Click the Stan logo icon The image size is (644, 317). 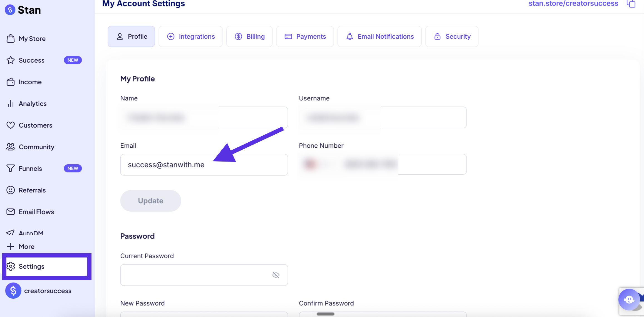tap(10, 10)
